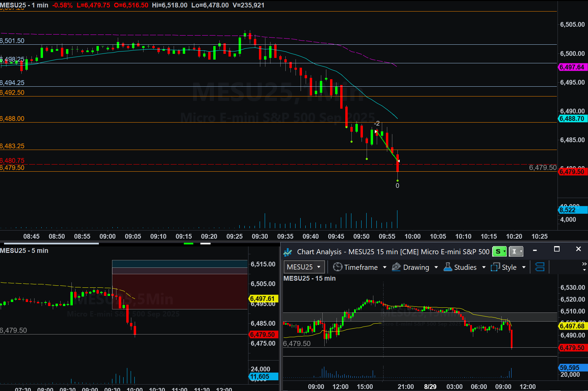Click the Style overlapping-squares icon
The image size is (588, 391).
click(x=495, y=267)
